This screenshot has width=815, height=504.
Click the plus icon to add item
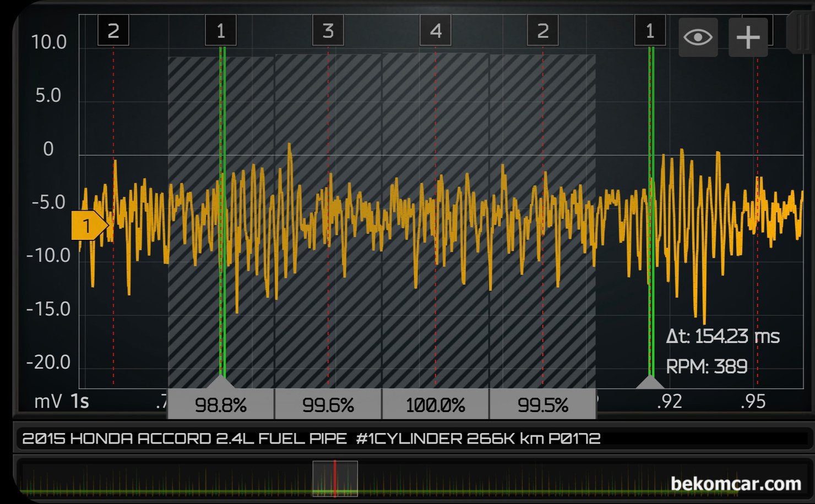tap(748, 37)
